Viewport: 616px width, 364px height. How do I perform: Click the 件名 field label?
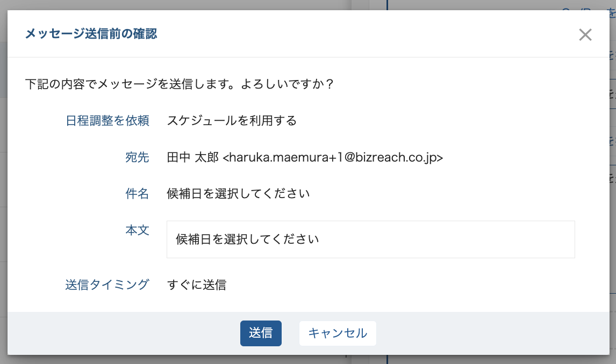[137, 194]
